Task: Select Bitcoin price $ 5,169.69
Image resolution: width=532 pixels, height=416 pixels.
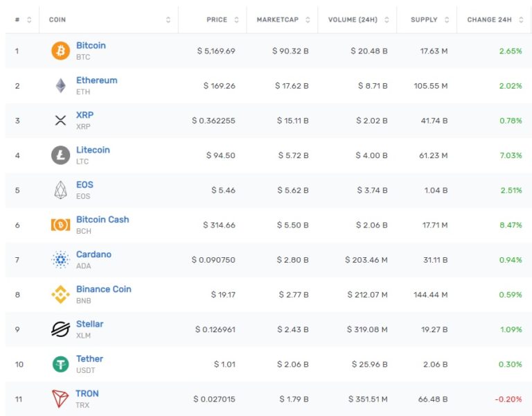Action: tap(216, 51)
